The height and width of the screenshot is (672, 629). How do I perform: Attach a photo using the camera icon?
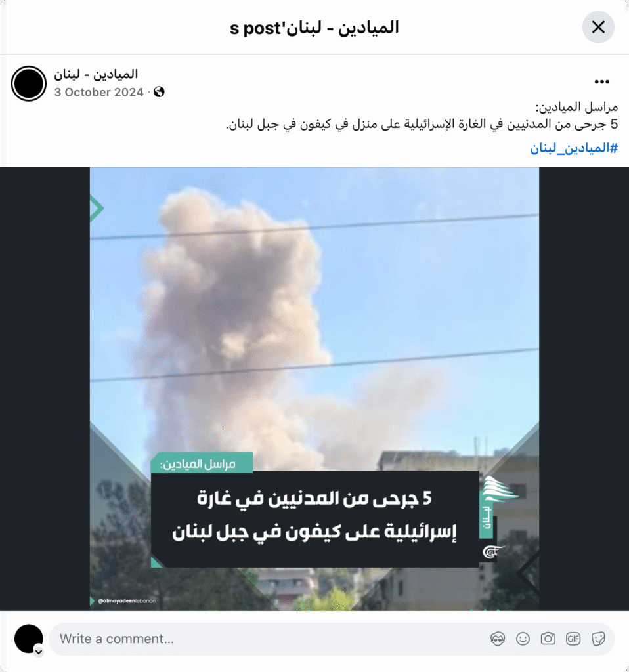pyautogui.click(x=548, y=639)
